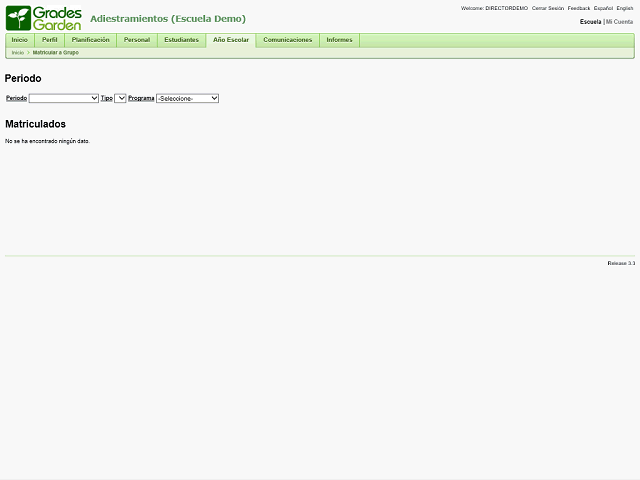
Task: Click the Periodo section heading
Action: [x=23, y=78]
